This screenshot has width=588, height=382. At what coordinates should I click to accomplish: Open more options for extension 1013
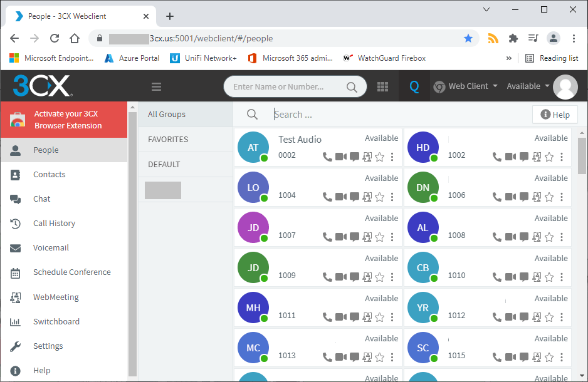[392, 358]
